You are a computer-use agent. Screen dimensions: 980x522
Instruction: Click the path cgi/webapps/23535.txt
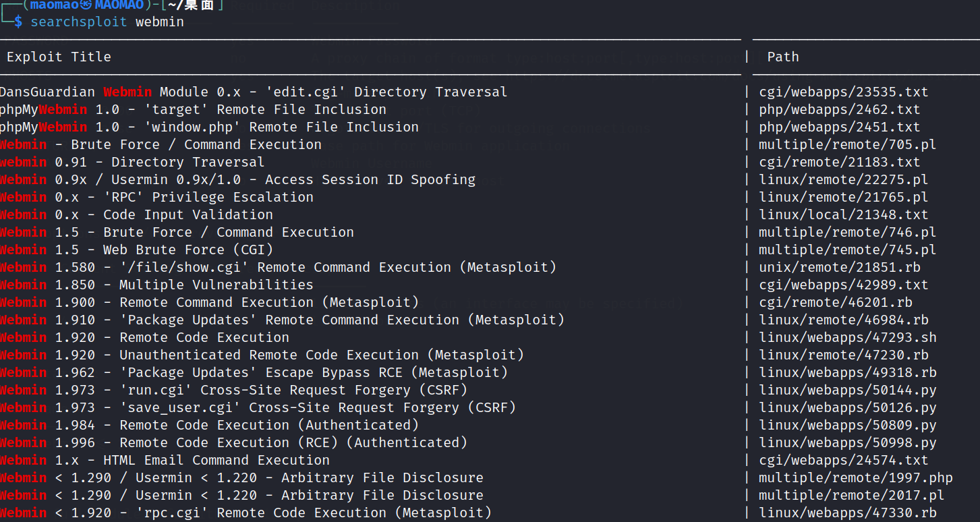843,92
